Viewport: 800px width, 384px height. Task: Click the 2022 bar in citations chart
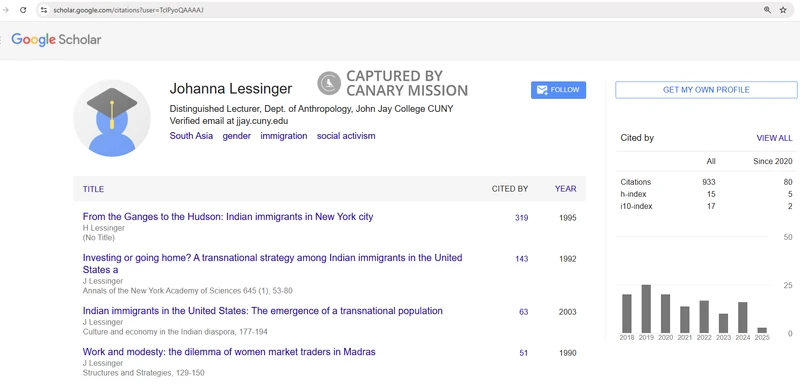[x=704, y=317]
